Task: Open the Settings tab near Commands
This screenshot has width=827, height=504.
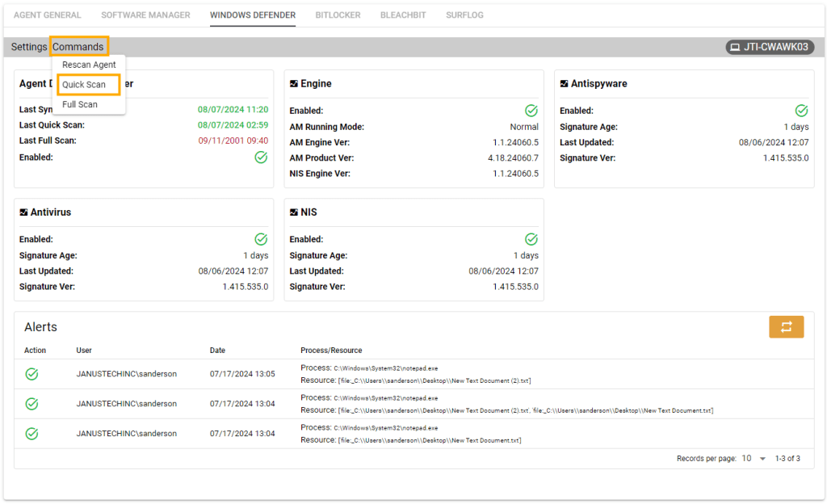Action: (x=28, y=46)
